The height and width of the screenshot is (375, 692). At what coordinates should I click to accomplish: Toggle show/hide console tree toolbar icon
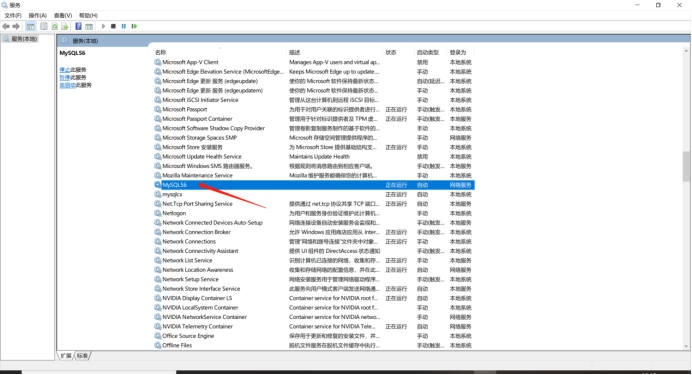pyautogui.click(x=30, y=26)
